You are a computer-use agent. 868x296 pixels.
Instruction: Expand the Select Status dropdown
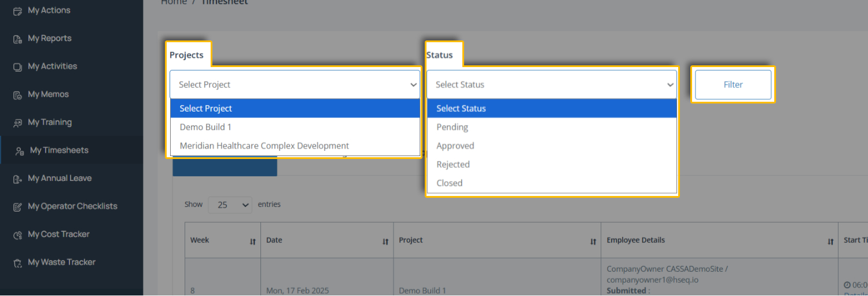tap(551, 84)
